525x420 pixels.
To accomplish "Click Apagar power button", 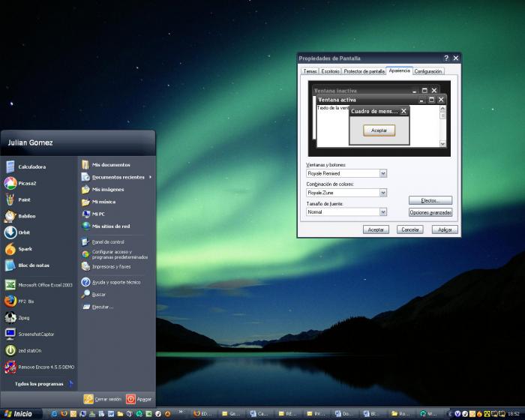I will [139, 399].
